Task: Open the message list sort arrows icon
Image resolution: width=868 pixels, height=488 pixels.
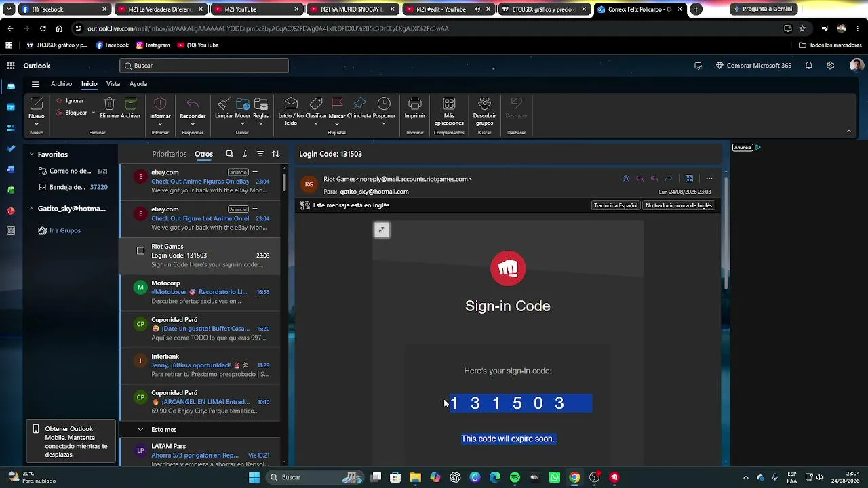Action: (276, 154)
